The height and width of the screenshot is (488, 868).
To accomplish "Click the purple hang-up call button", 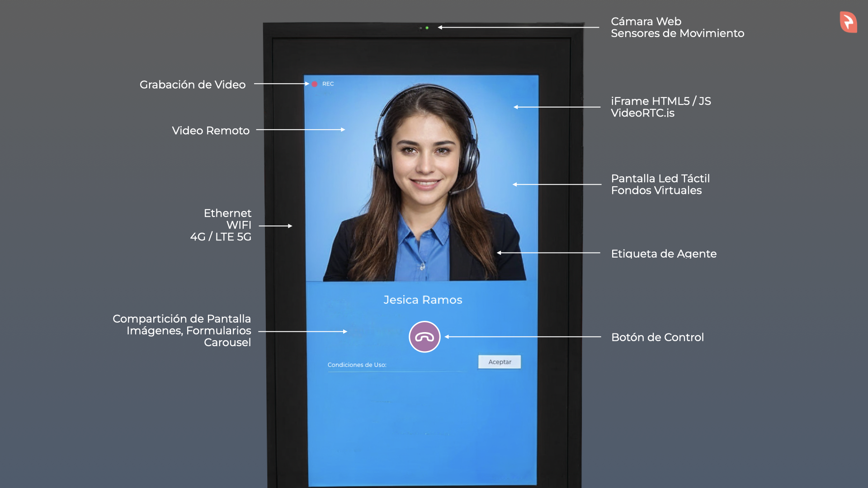I will pos(425,337).
